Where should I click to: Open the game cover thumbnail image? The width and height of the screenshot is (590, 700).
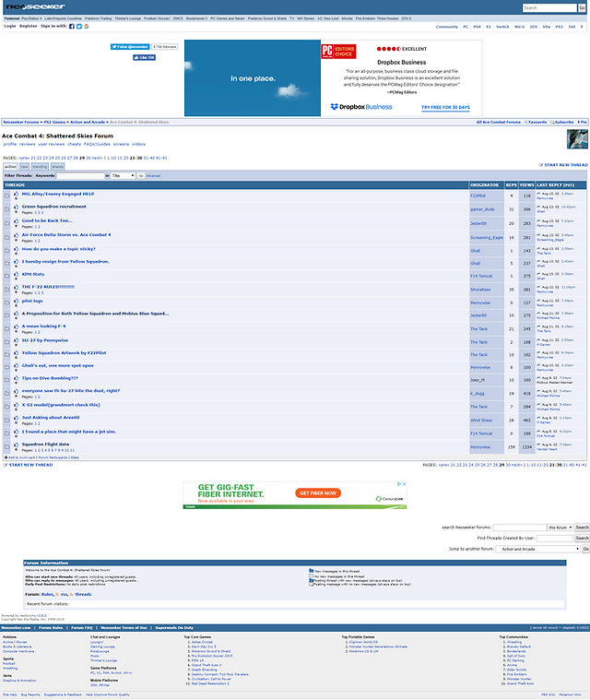tap(577, 139)
